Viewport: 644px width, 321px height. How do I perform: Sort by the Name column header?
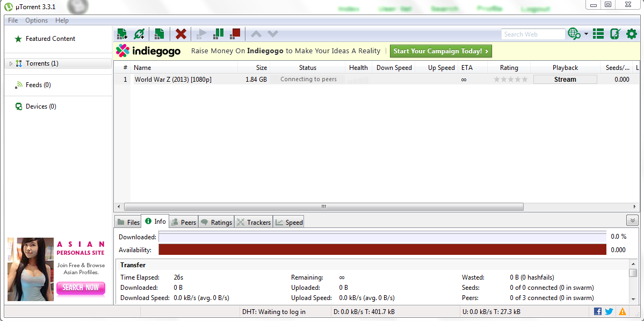pos(184,68)
